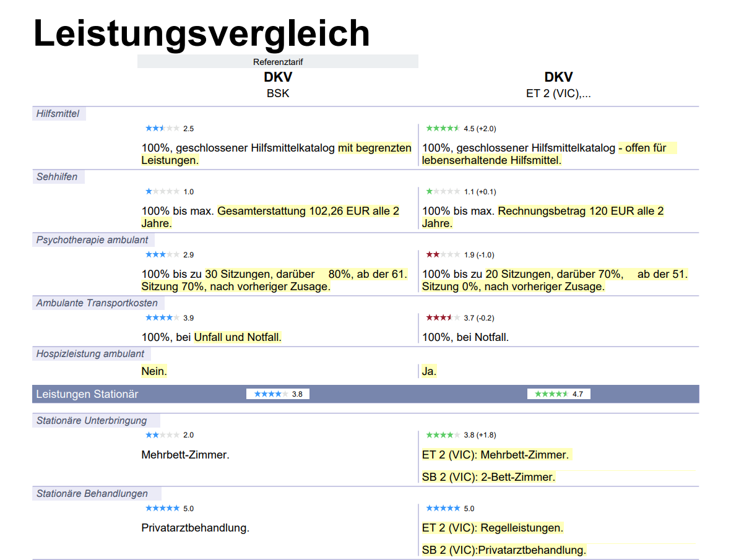Click the Psychotherapie ambulant label
This screenshot has width=731, height=560.
pyautogui.click(x=92, y=240)
